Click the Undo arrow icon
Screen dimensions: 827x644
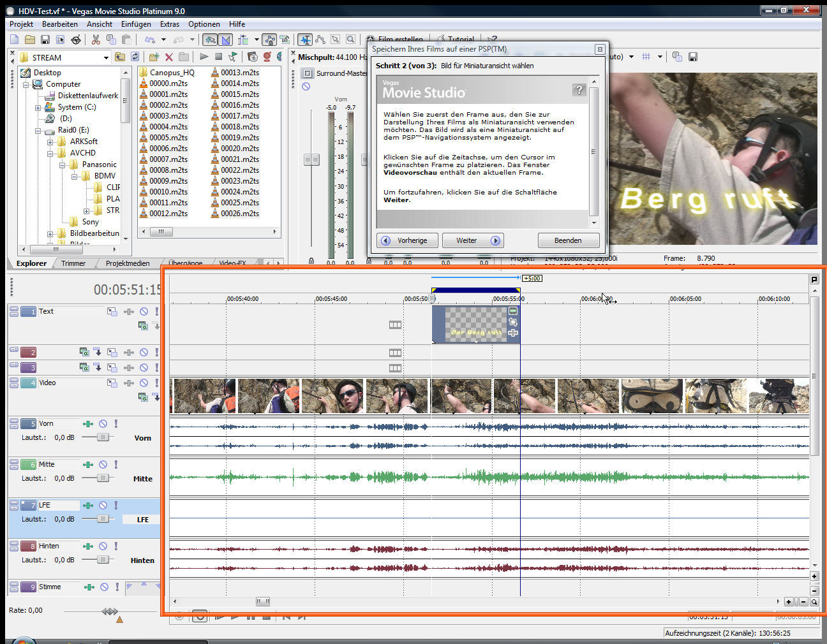(150, 40)
